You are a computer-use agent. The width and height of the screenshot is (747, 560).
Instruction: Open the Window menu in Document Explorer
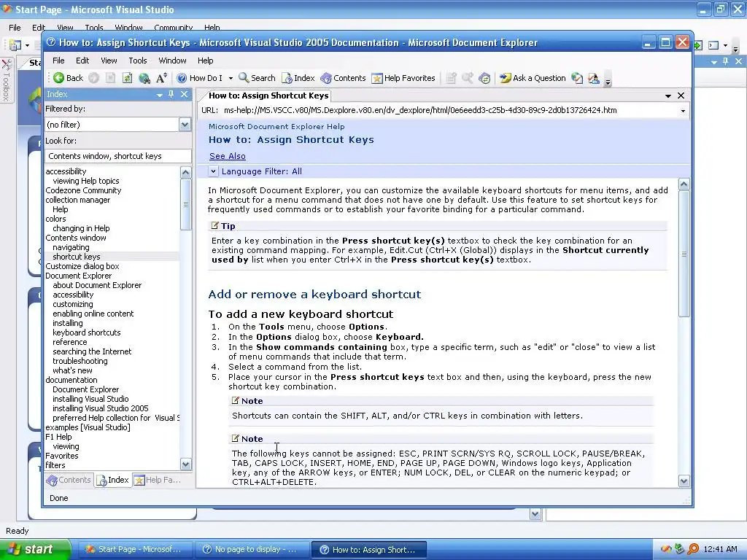[172, 61]
